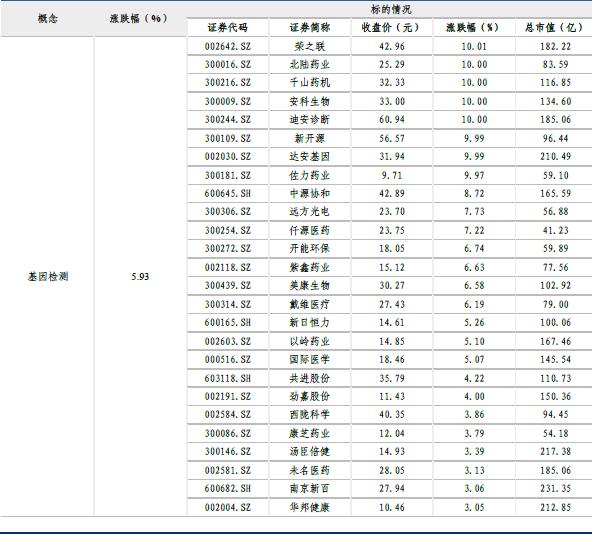Select stock code 002642.SZ

[x=228, y=46]
